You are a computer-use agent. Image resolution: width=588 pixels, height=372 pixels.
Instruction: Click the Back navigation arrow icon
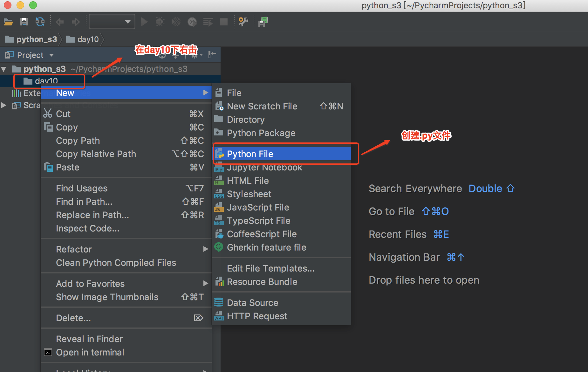pyautogui.click(x=59, y=22)
